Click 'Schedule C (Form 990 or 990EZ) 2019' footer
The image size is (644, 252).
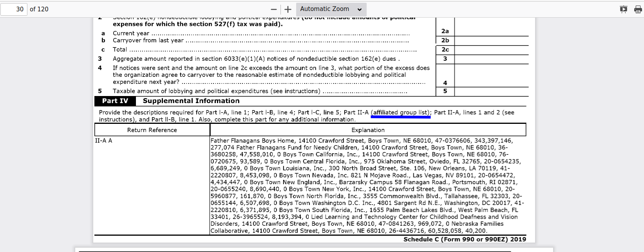tap(465, 239)
